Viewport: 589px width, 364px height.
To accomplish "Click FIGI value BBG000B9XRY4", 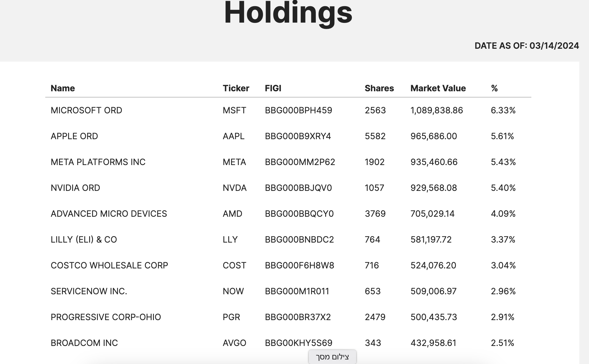I will click(x=298, y=136).
